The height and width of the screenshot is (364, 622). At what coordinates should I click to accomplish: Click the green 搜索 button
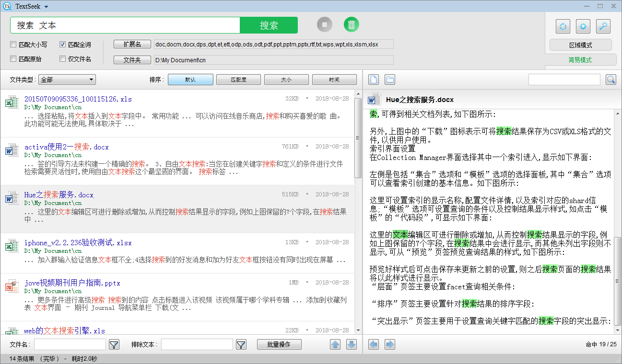click(269, 25)
